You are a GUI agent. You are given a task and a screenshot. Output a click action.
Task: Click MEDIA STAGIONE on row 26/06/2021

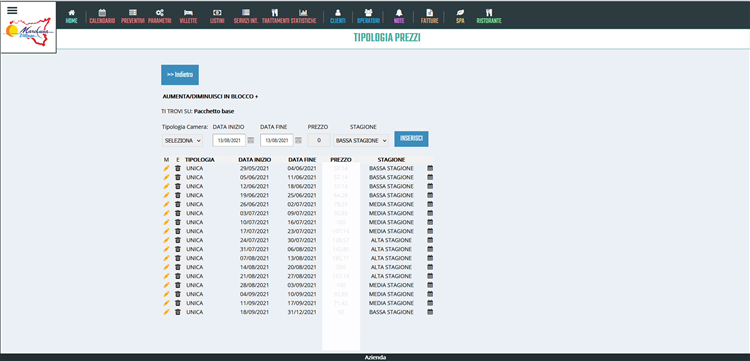[x=391, y=204]
